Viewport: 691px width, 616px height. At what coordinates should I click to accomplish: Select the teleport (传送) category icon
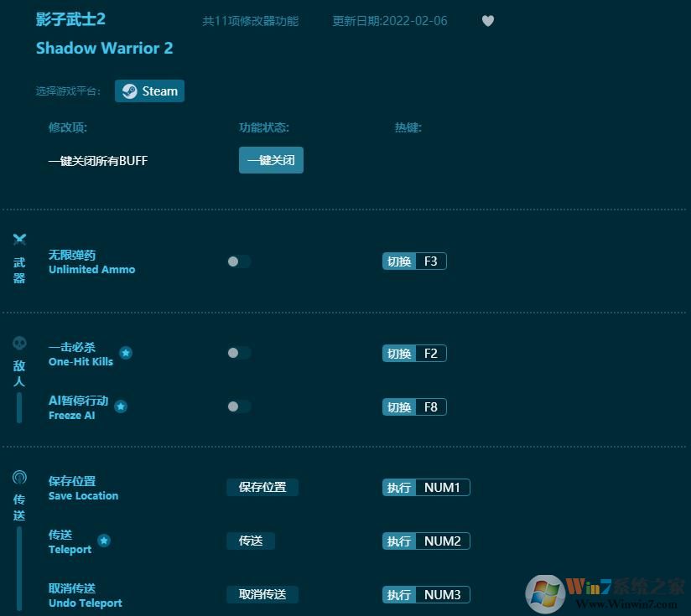pos(19,476)
